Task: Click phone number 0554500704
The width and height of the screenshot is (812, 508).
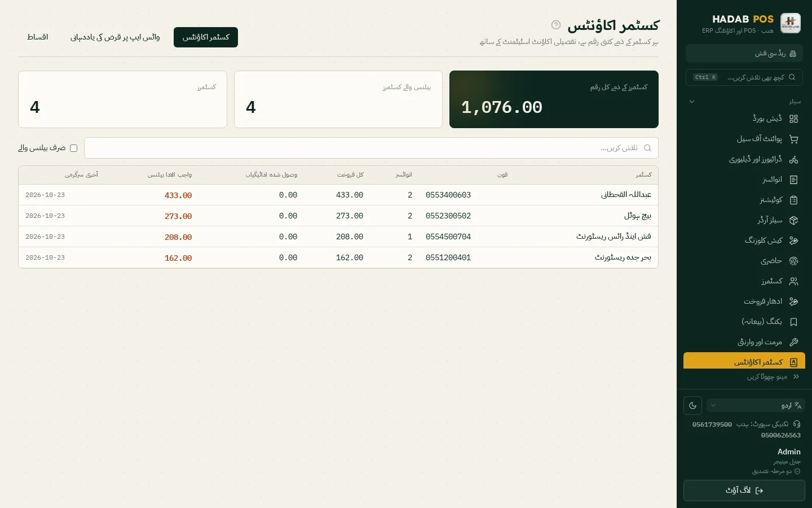Action: [448, 237]
